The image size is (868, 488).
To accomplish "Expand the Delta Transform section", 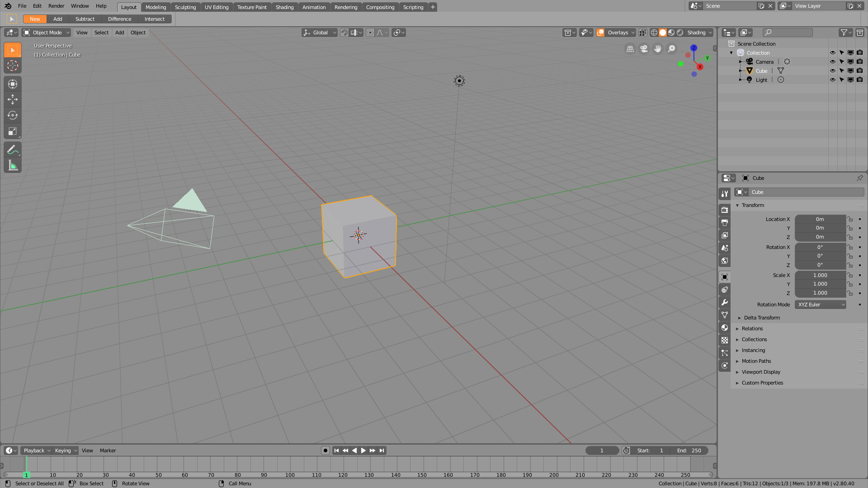I will (761, 318).
